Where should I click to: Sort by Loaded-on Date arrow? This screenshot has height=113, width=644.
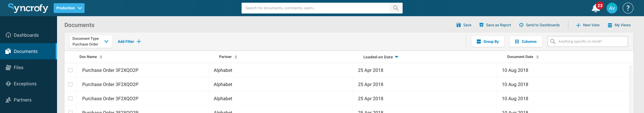click(x=397, y=57)
